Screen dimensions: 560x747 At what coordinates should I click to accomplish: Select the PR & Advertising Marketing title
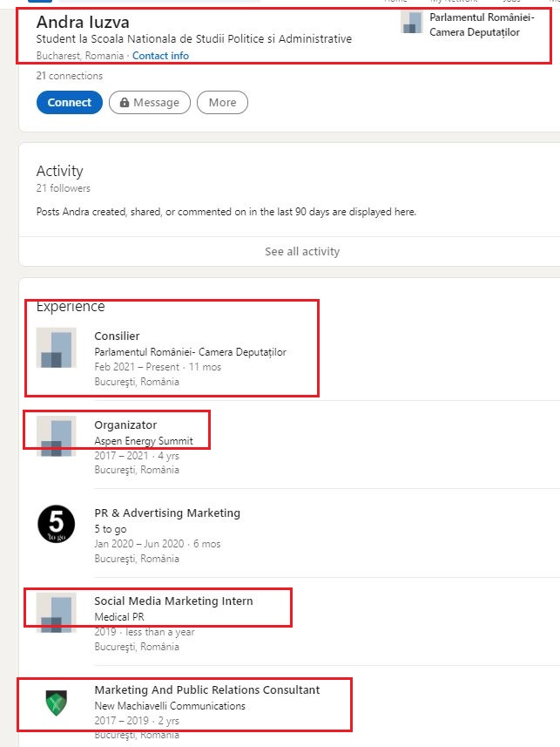pyautogui.click(x=167, y=513)
